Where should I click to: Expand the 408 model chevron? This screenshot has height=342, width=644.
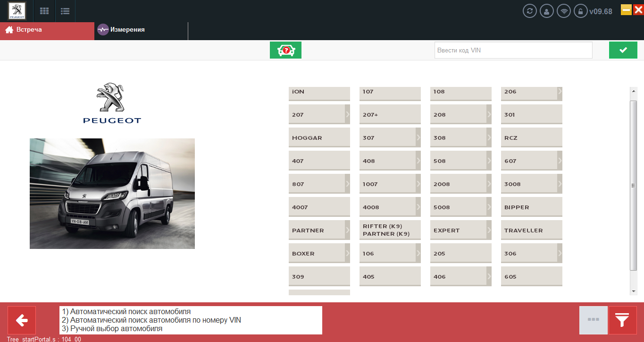pyautogui.click(x=418, y=161)
